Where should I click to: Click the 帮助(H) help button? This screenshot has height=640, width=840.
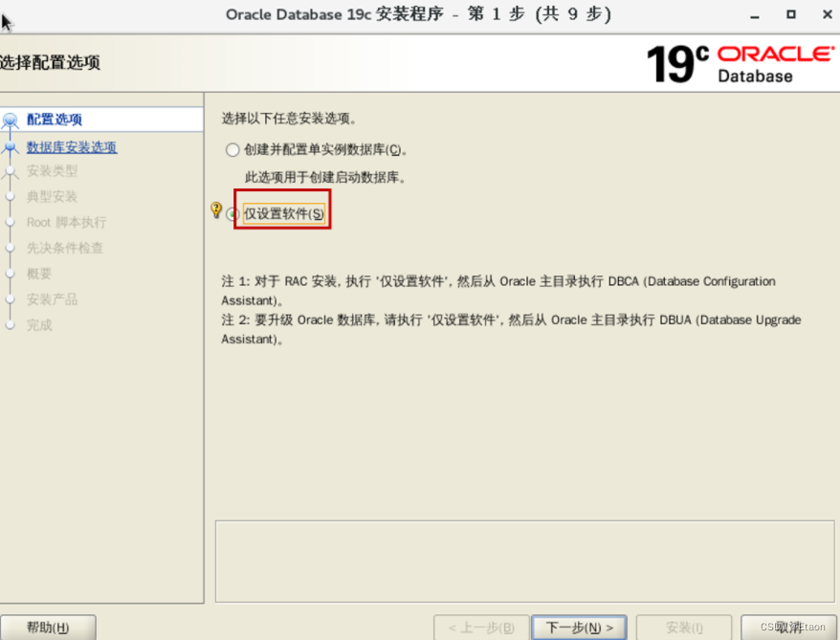click(48, 628)
